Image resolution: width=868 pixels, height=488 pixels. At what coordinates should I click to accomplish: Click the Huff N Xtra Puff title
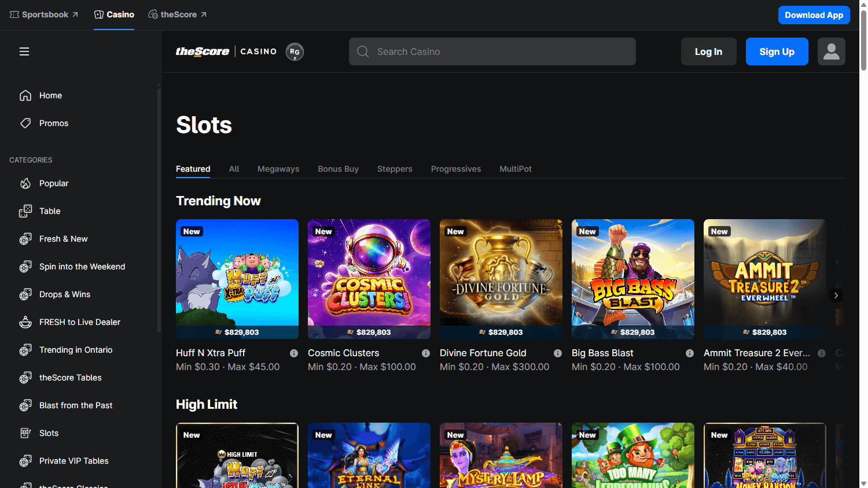[211, 353]
